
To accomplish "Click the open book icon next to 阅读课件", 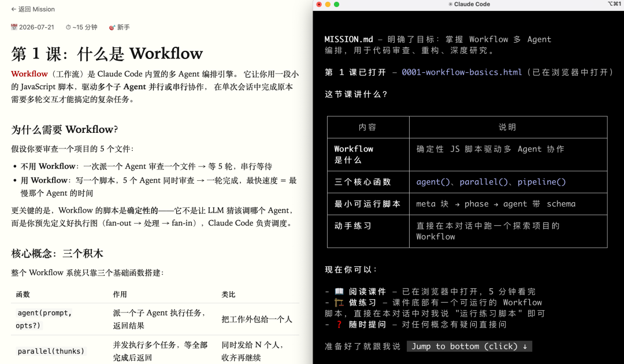I will 339,292.
